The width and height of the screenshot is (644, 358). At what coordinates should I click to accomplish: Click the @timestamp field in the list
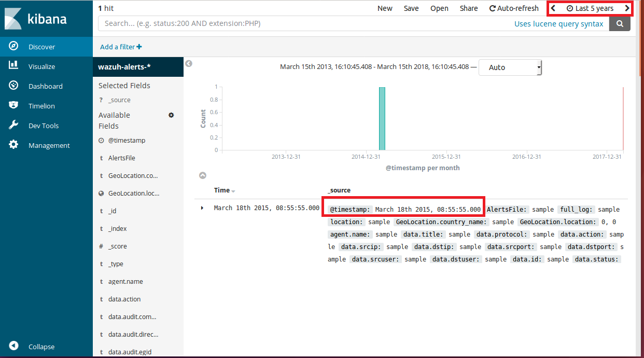pos(127,140)
